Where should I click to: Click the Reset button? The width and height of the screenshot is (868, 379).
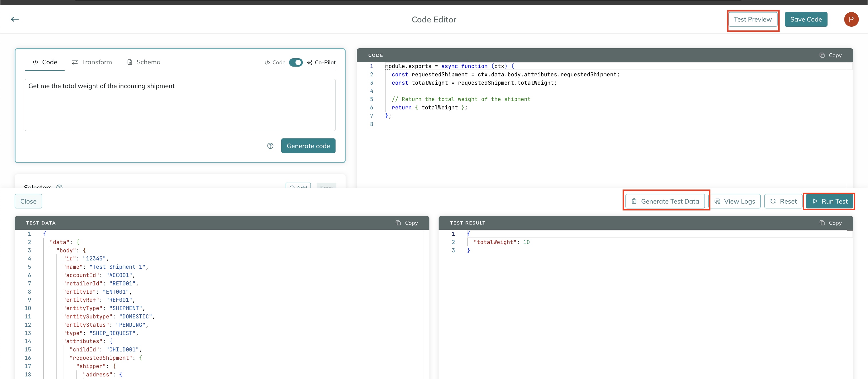[783, 201]
